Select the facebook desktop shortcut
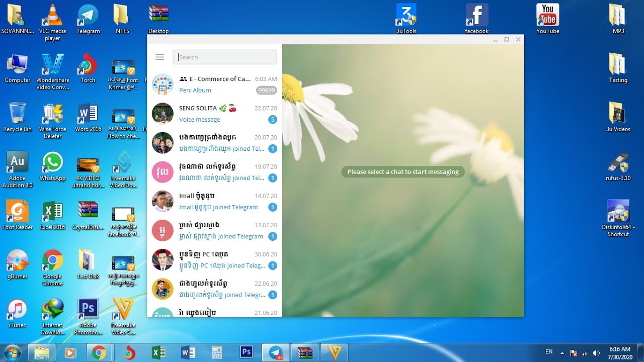The height and width of the screenshot is (362, 644). [x=476, y=19]
